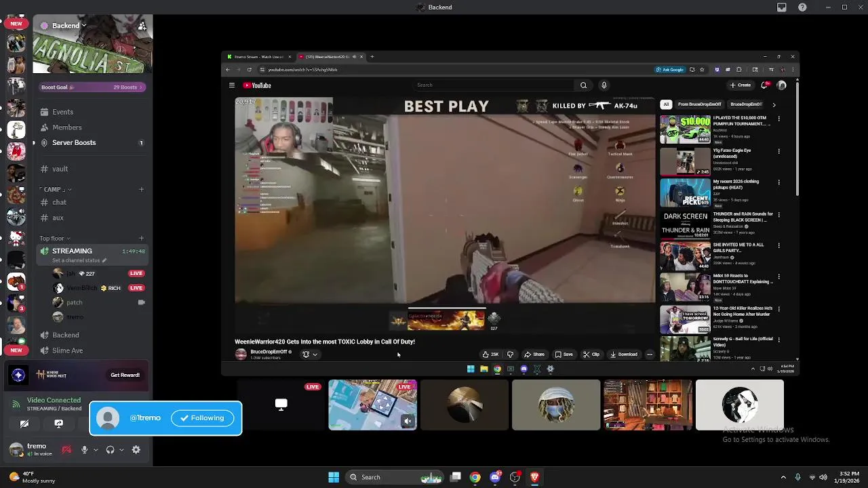Toggle the red camera icon by tremo

[x=66, y=450]
